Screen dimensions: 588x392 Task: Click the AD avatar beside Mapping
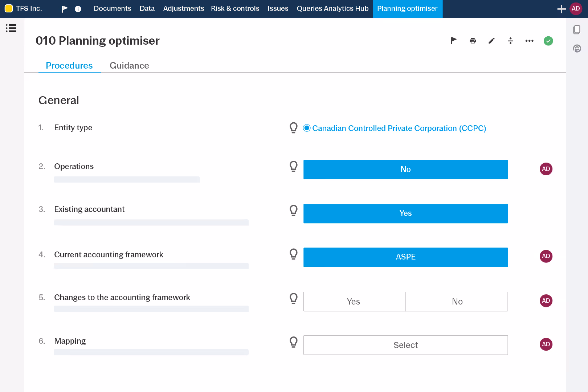(546, 344)
